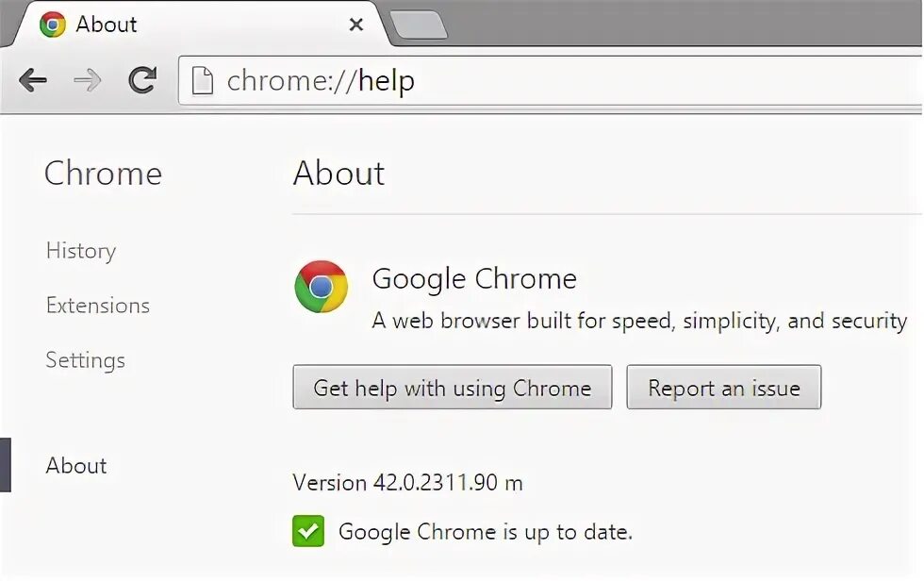This screenshot has width=924, height=581.
Task: Focus the chrome://help address bar
Action: pos(551,81)
